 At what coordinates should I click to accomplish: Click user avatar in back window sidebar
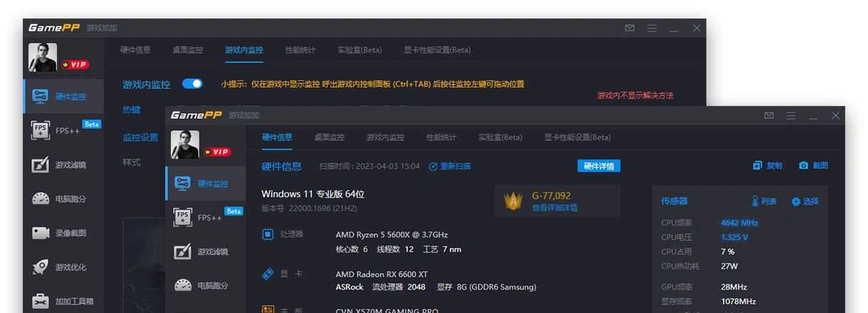pos(43,58)
